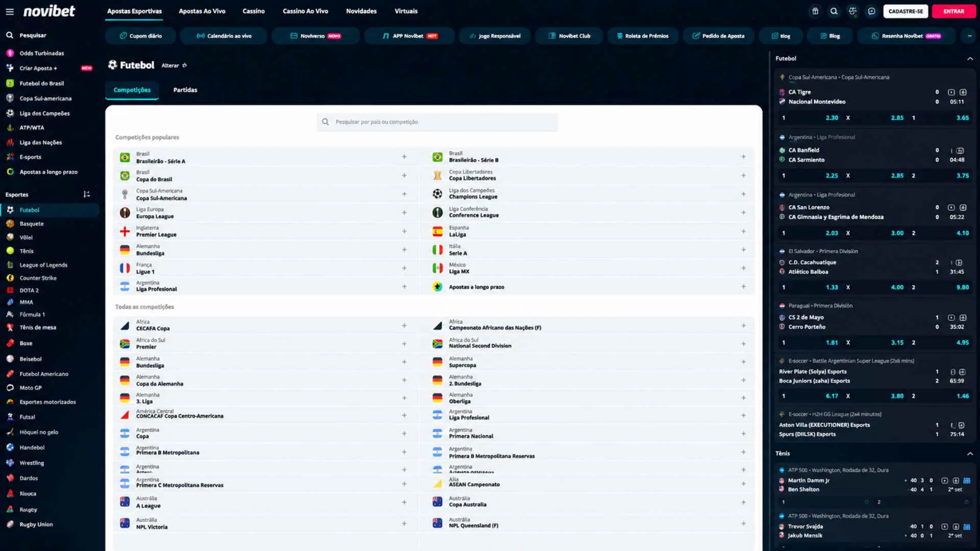This screenshot has width=980, height=551.
Task: Click the ATP/WTA sidebar icon
Action: (10, 128)
